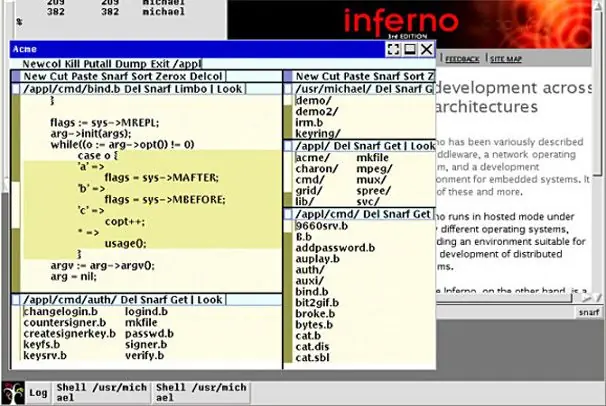Click keysrv.b in the auth listing
This screenshot has height=406, width=606.
(x=45, y=355)
